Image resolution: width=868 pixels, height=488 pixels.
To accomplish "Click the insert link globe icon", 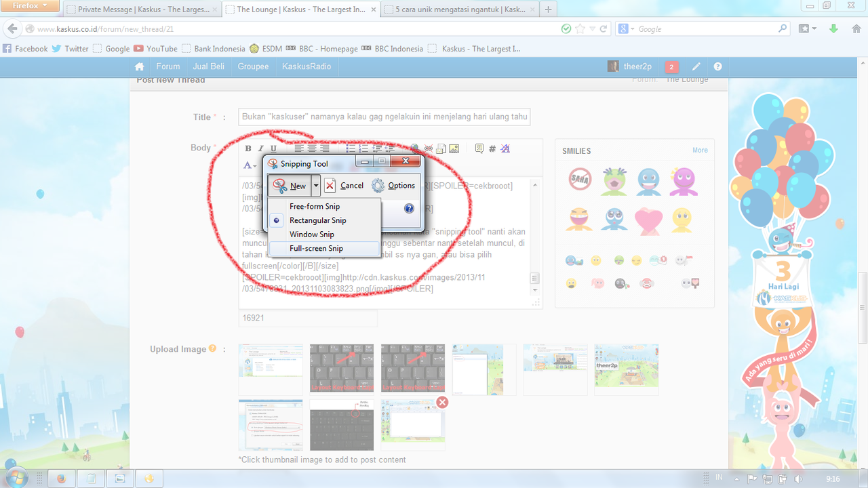I will pyautogui.click(x=414, y=148).
